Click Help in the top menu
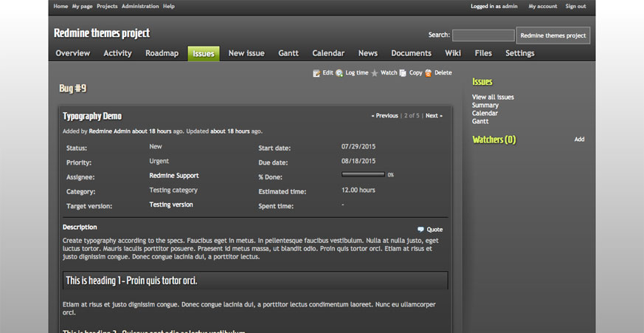Image resolution: width=644 pixels, height=333 pixels. coord(168,6)
